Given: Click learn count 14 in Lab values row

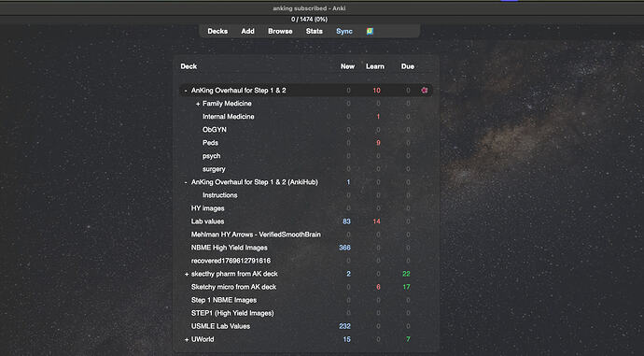Looking at the screenshot, I should click(x=377, y=221).
